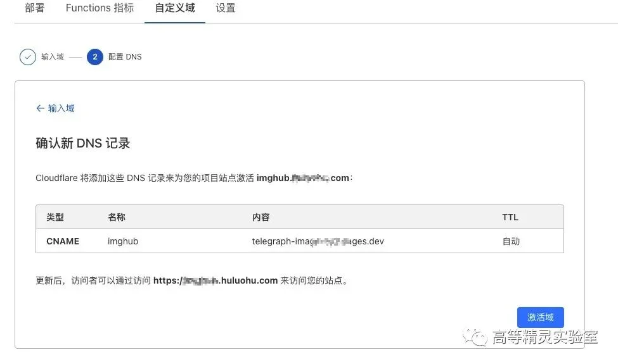Select the 自定义域 tab

175,8
